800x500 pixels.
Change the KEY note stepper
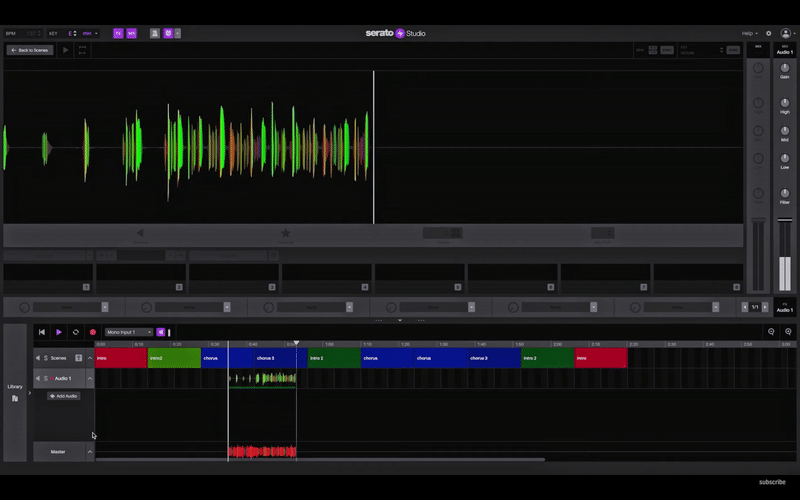(x=75, y=33)
